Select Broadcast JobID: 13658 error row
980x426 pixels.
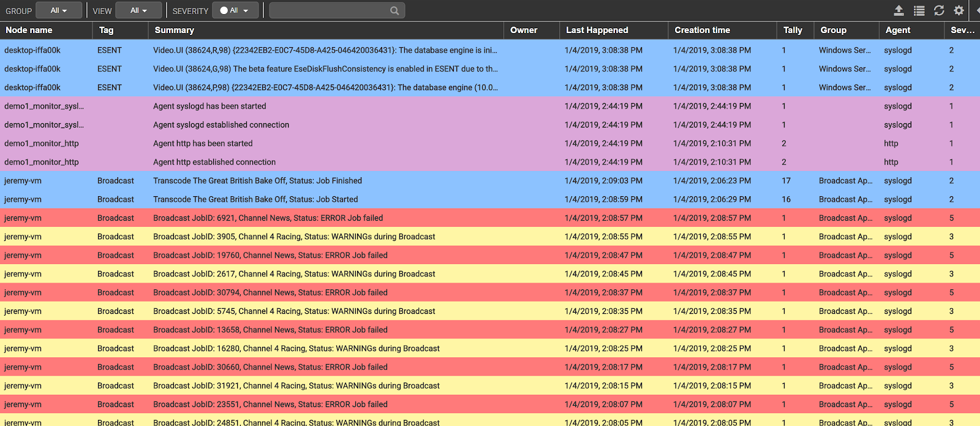pos(490,330)
